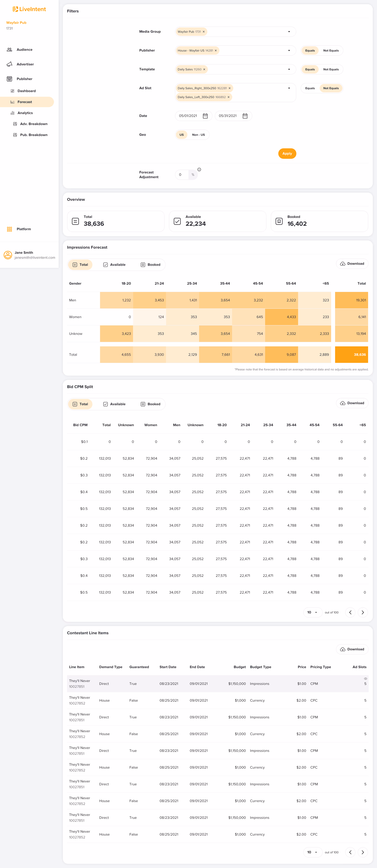Click the Booked overview bookmark icon
The height and width of the screenshot is (868, 377).
279,221
